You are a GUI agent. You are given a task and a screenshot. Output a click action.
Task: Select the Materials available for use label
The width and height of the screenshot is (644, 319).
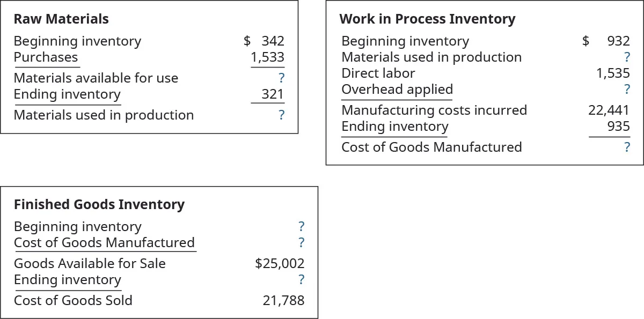point(96,78)
